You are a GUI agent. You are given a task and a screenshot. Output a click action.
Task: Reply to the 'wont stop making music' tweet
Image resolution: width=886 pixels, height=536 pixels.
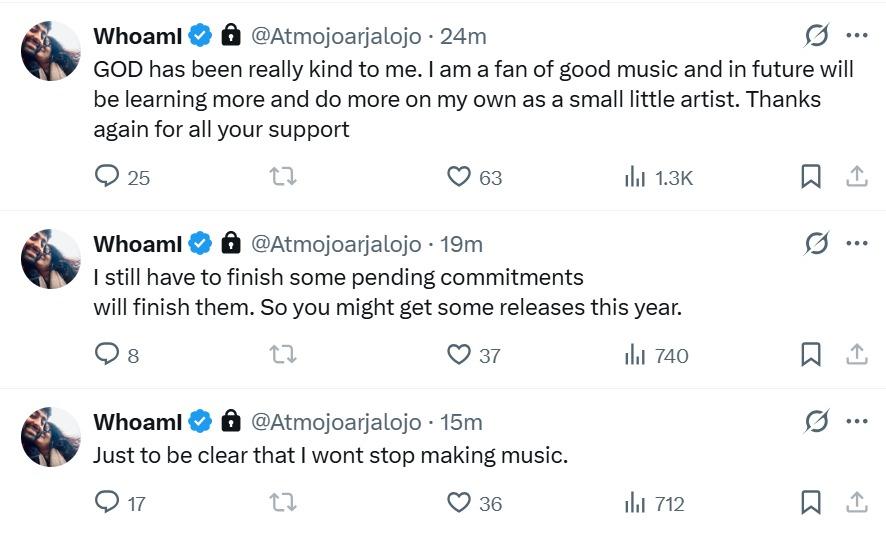pos(108,502)
